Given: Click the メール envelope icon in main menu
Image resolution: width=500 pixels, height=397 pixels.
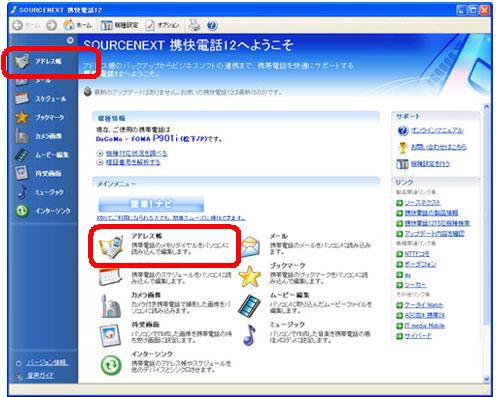Looking at the screenshot, I should tap(250, 247).
